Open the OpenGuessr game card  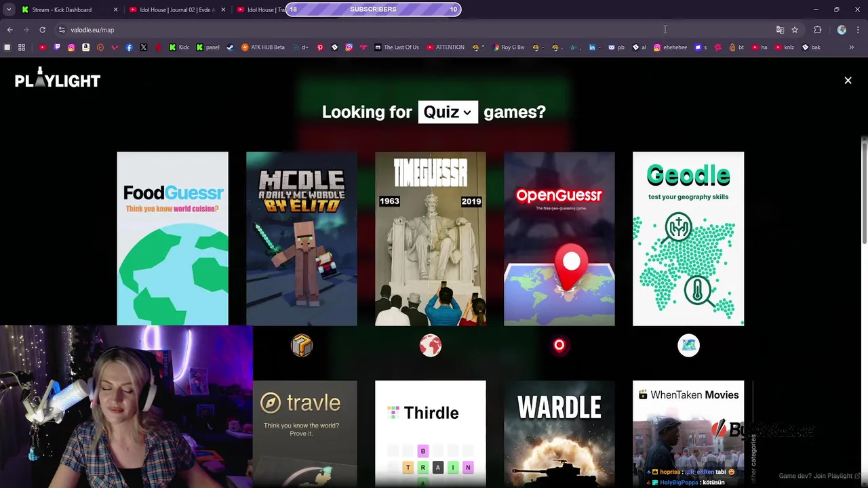click(559, 239)
